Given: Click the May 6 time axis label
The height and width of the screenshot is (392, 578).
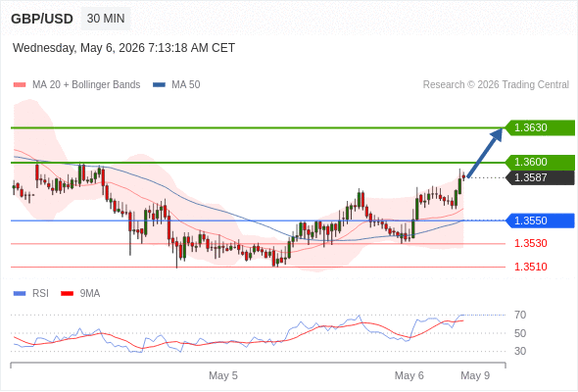Looking at the screenshot, I should 409,375.
